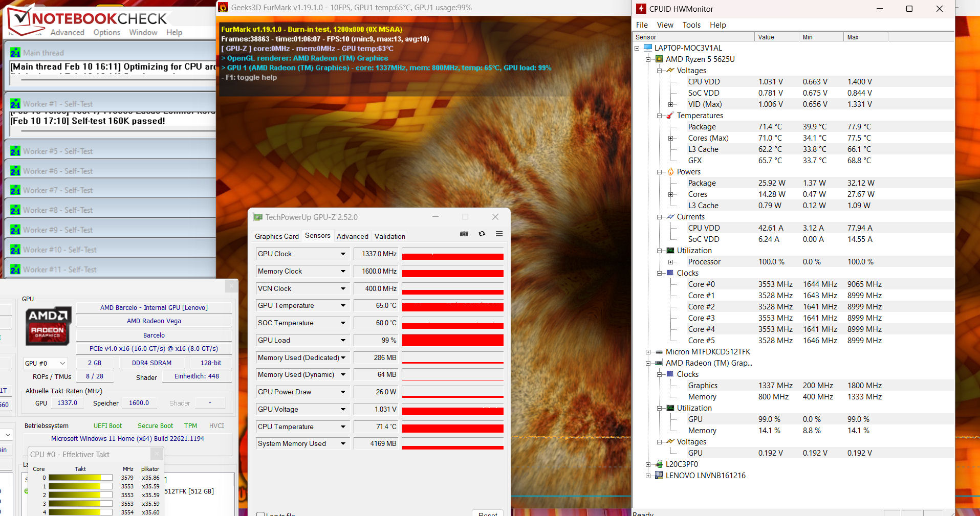The image size is (980, 516).
Task: Expand the VID (Max) node
Action: tap(670, 104)
